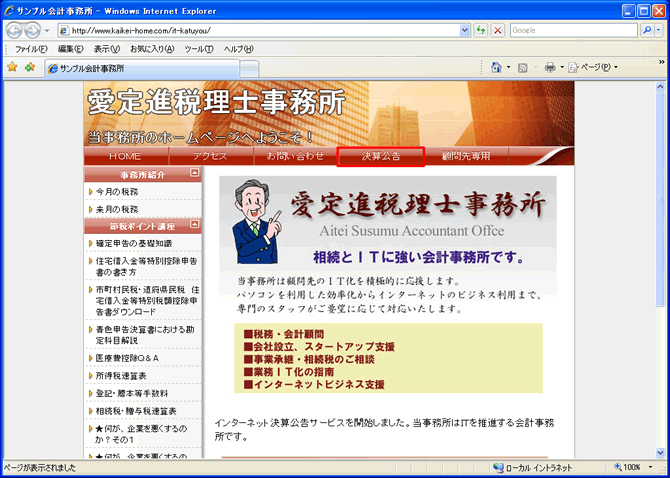Collapse the 節税ポイント講座 sidebar section
Screen dimensions: 670x478
pos(194,226)
